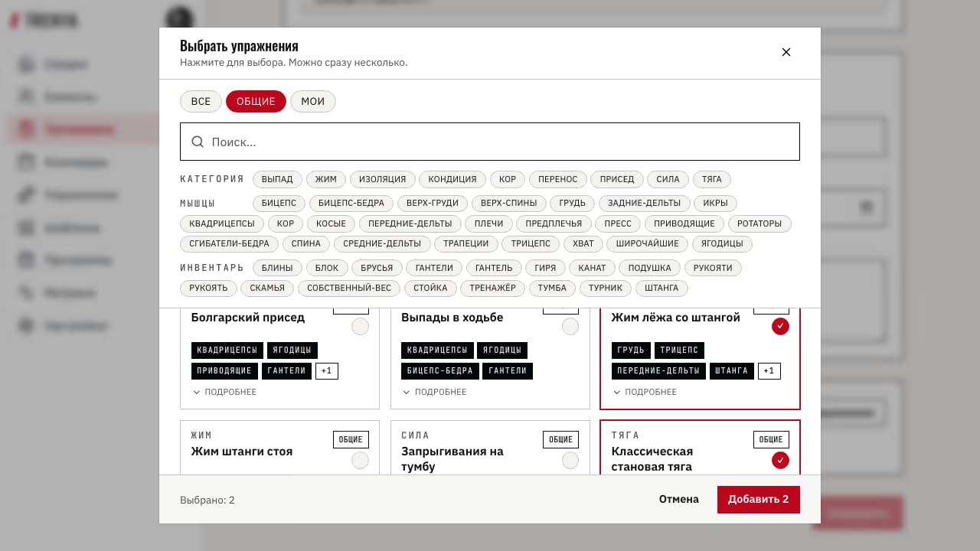Filter inventory by ТУРНИК

606,289
